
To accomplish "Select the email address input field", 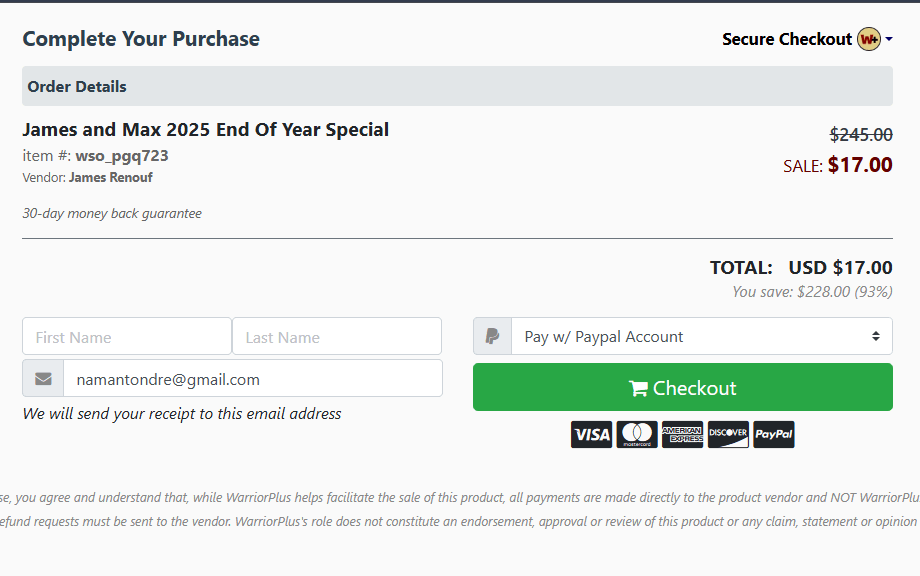I will pos(250,378).
